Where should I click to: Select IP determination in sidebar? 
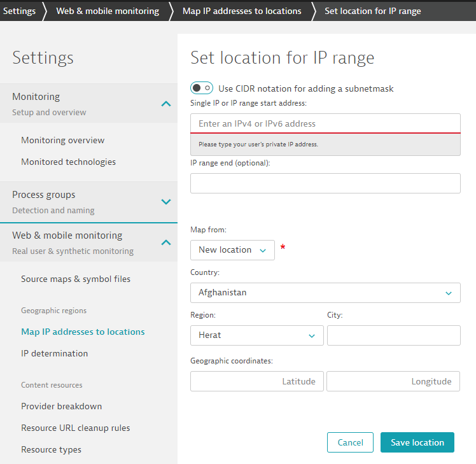pos(54,353)
